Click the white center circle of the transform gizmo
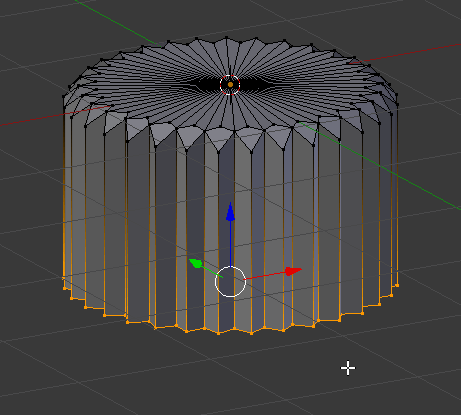 pyautogui.click(x=230, y=282)
